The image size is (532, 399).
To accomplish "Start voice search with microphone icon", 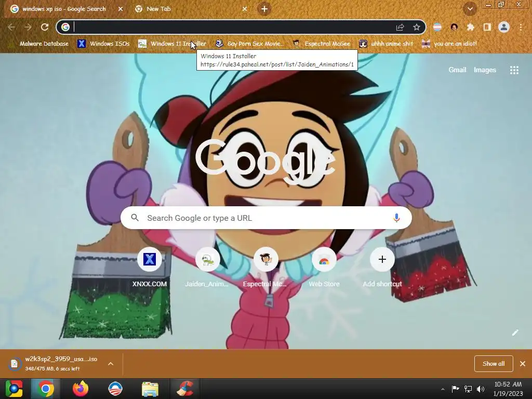I will (x=396, y=218).
